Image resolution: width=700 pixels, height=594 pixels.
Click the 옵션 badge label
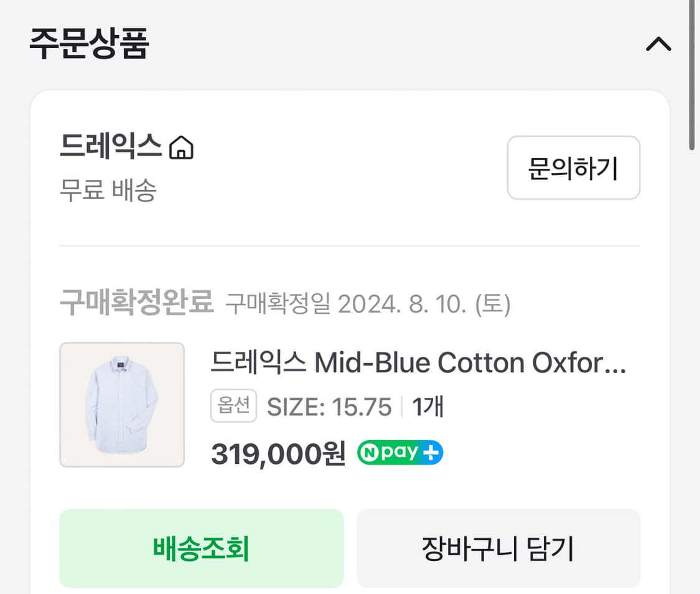tap(233, 406)
